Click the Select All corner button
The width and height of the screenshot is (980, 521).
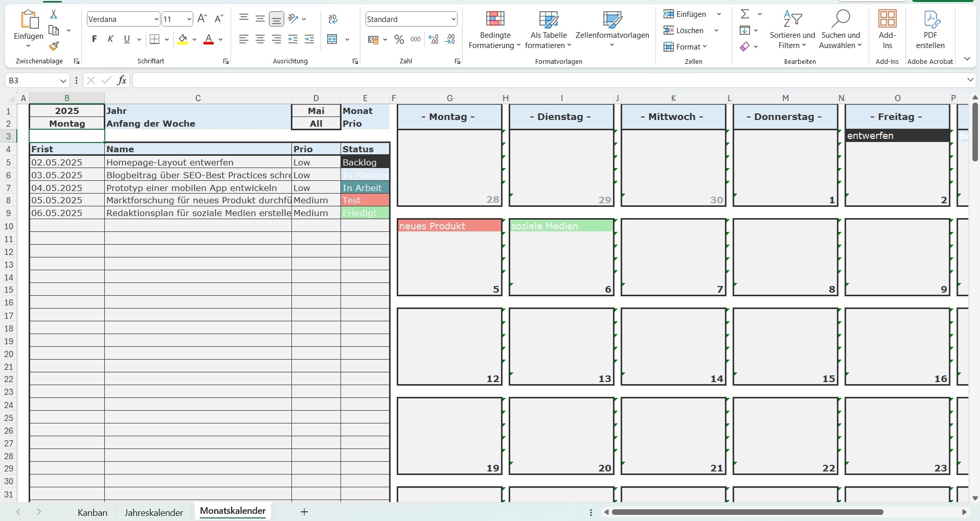[11, 98]
